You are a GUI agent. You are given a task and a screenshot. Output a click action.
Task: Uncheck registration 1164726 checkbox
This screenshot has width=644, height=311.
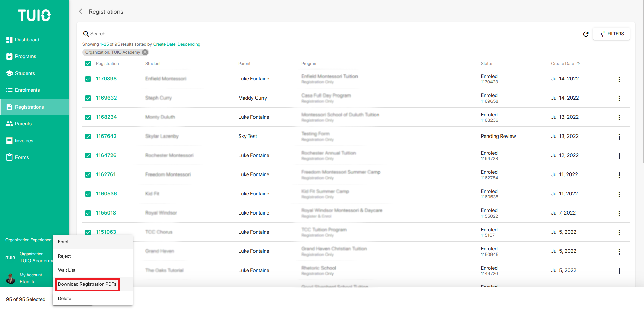point(88,155)
